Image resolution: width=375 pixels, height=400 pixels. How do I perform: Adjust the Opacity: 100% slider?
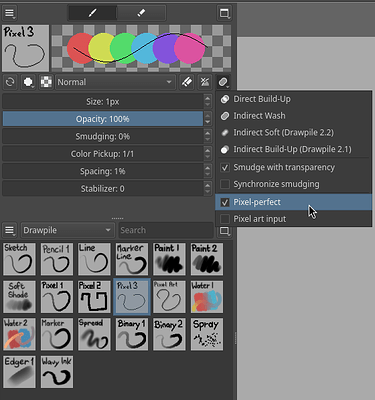coord(103,119)
